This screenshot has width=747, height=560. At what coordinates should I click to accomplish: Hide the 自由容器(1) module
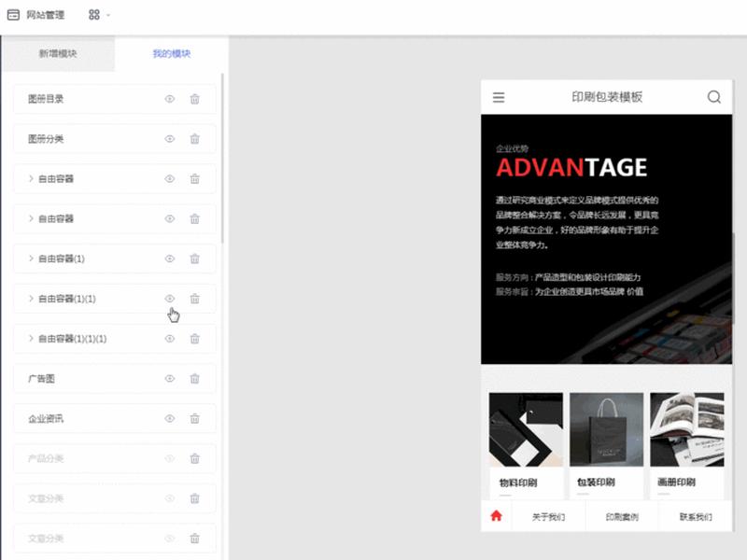coord(170,259)
